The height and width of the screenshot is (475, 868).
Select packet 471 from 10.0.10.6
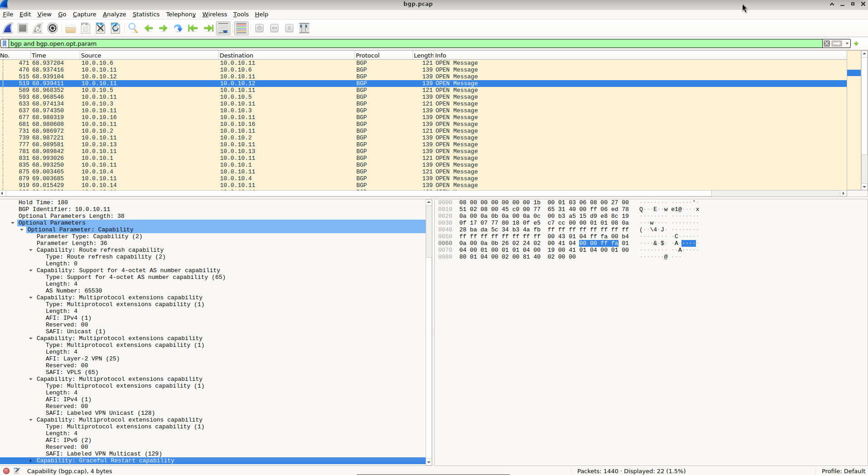point(423,63)
